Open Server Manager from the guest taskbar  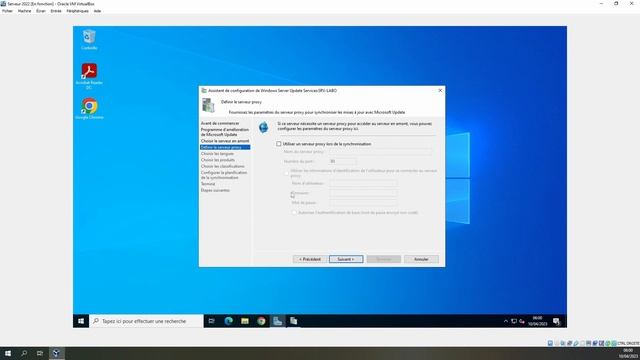(x=278, y=321)
